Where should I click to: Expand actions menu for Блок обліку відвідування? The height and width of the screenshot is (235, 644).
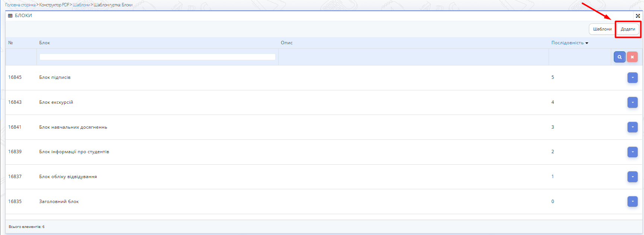click(632, 177)
